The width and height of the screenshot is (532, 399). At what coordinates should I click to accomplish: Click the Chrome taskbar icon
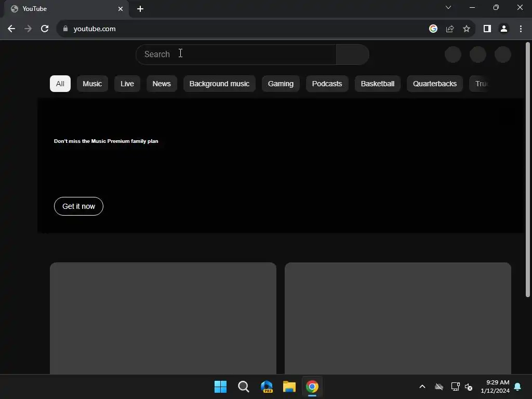click(312, 387)
